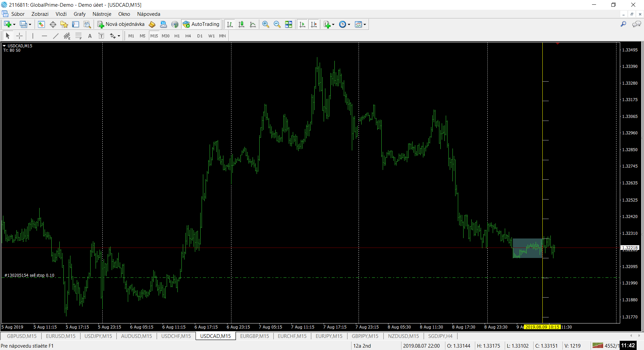Switch to the EURUSD,M15 chart tab
Screen dimensions: 644x350
pyautogui.click(x=61, y=336)
